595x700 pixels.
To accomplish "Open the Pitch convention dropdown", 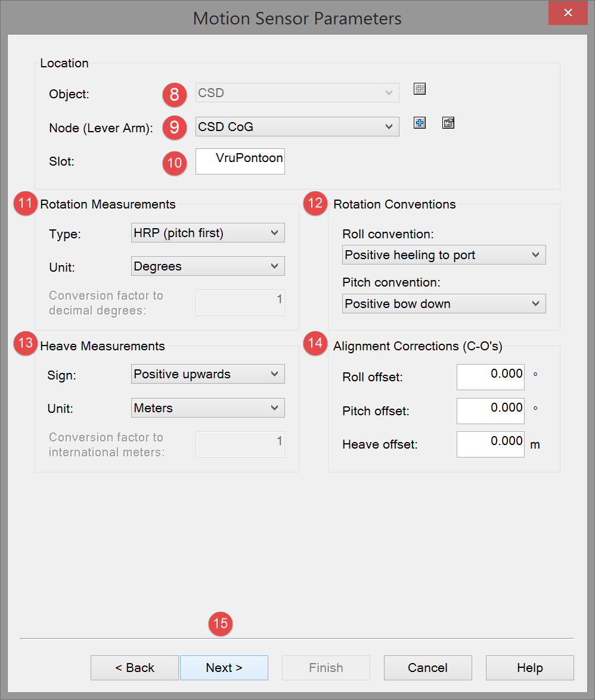I will click(444, 304).
